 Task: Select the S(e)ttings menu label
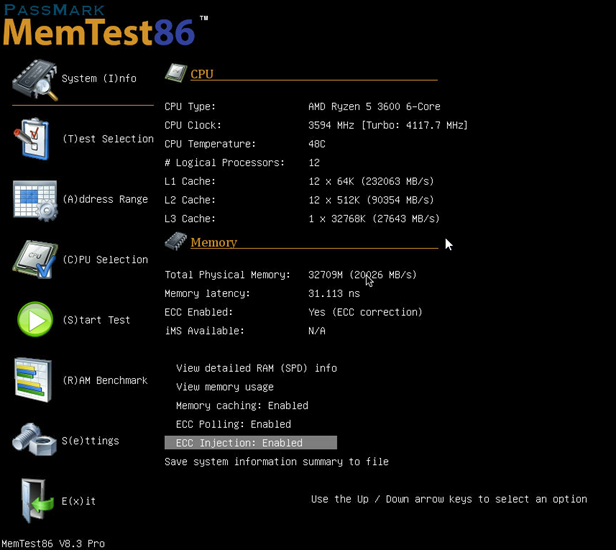point(90,441)
